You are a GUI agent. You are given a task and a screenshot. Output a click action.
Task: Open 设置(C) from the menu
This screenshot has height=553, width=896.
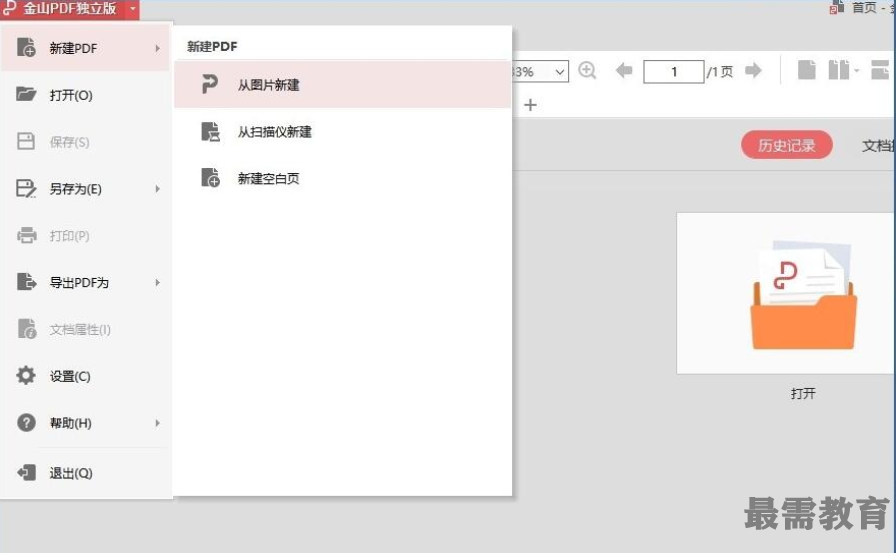(x=86, y=376)
